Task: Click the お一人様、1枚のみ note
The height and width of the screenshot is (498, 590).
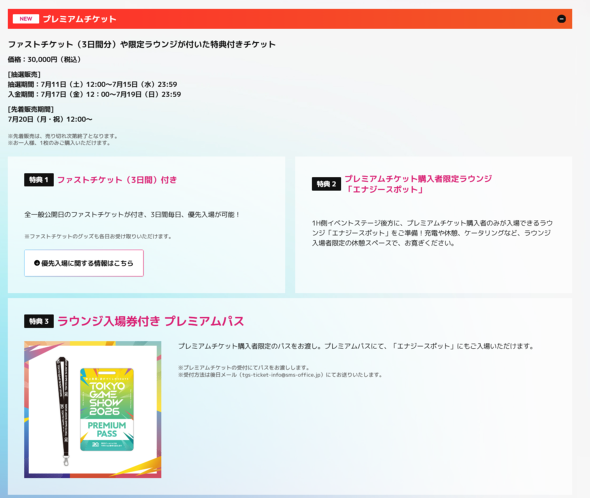Action: (59, 143)
